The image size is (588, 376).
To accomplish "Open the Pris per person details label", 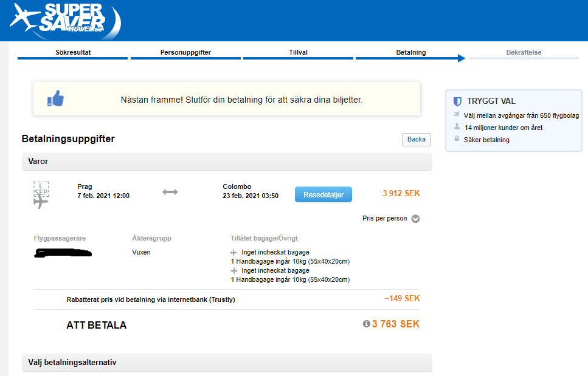I will click(x=384, y=218).
